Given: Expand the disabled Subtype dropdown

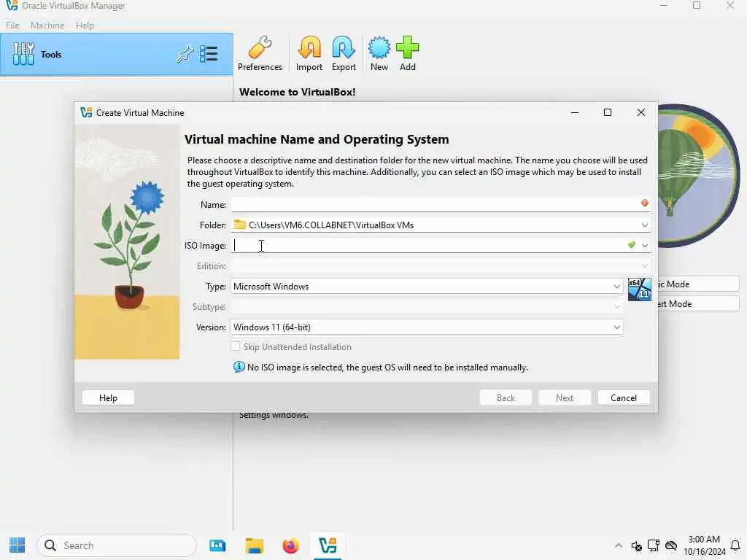Looking at the screenshot, I should point(617,307).
